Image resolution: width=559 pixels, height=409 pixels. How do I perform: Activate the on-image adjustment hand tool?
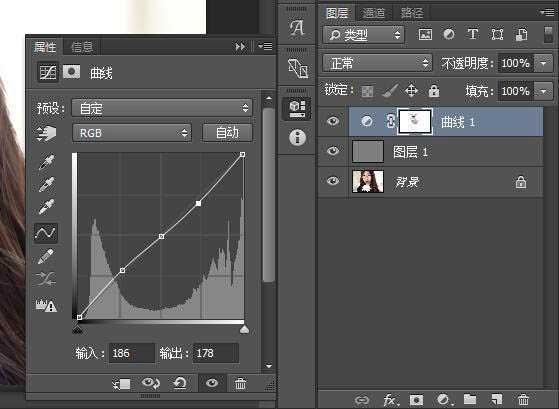(47, 133)
